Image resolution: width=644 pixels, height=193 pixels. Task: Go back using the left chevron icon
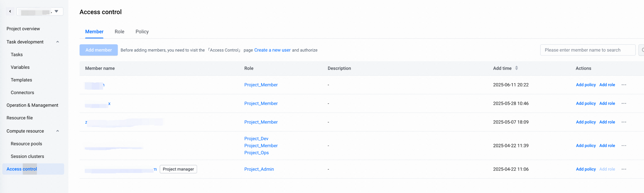[x=10, y=11]
